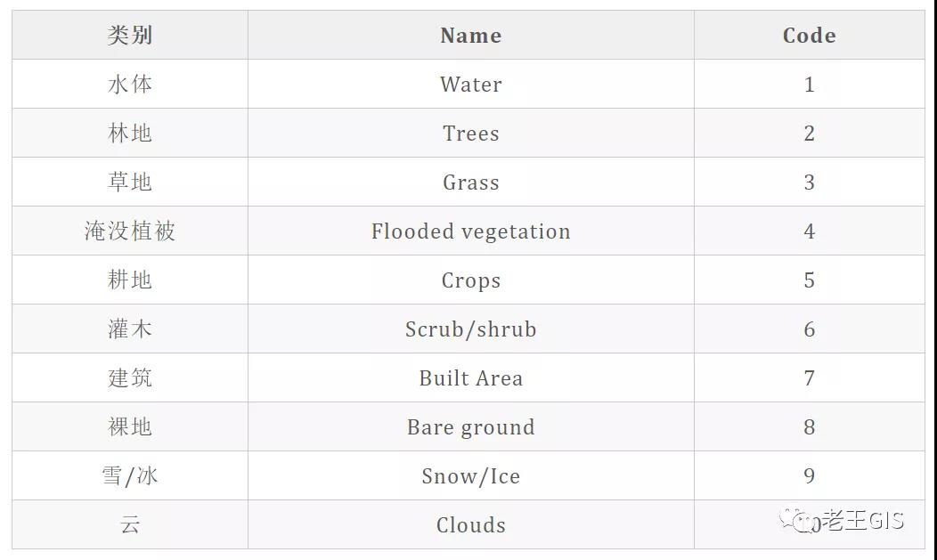Click the Scrub/shrub cell
The image size is (937, 560).
[x=470, y=329]
